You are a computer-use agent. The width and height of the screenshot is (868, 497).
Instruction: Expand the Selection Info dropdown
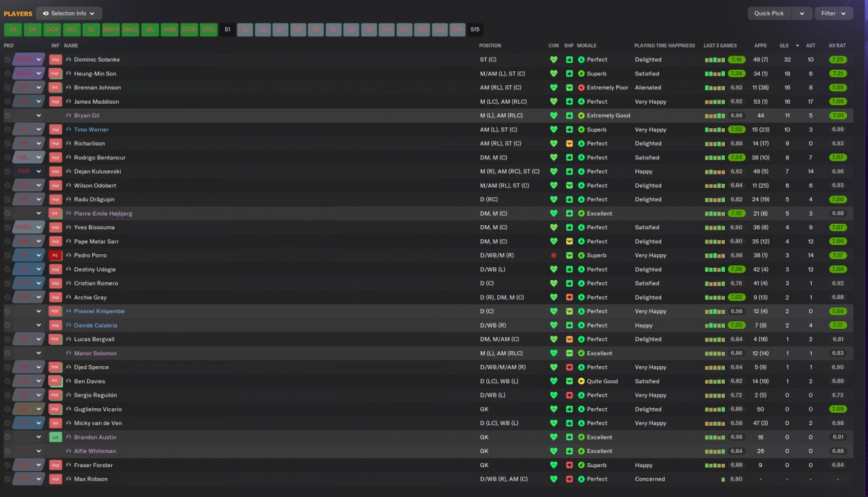69,14
